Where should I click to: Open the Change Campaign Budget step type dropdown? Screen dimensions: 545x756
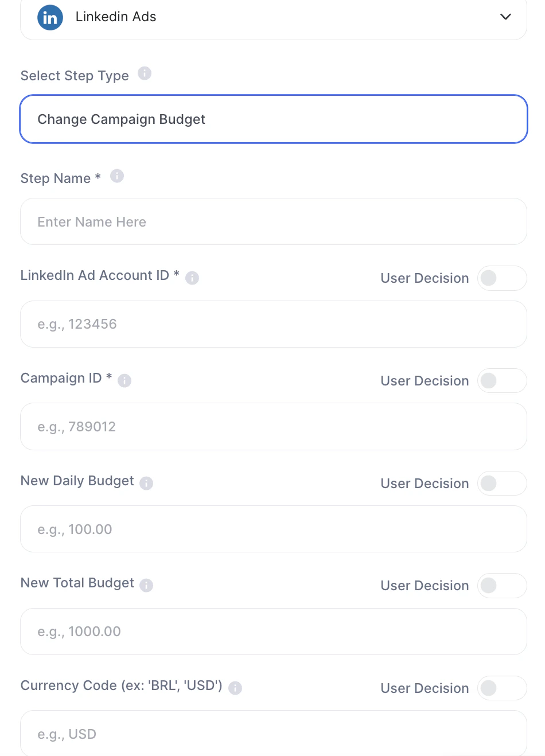[x=273, y=119]
